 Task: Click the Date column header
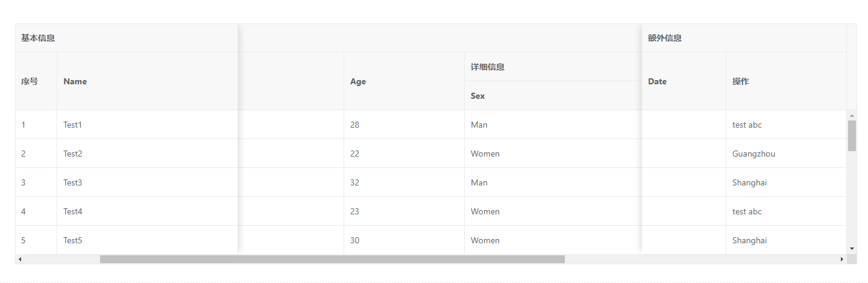point(657,81)
